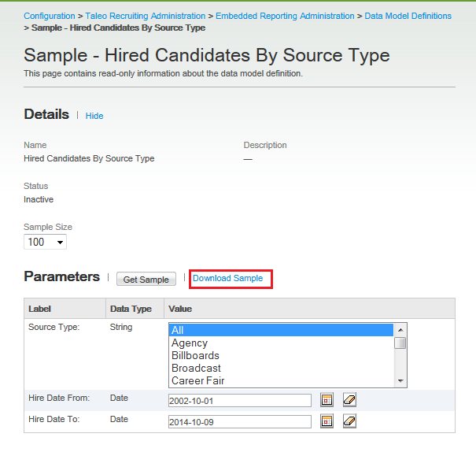Clear the Hire Date From value

click(x=349, y=400)
